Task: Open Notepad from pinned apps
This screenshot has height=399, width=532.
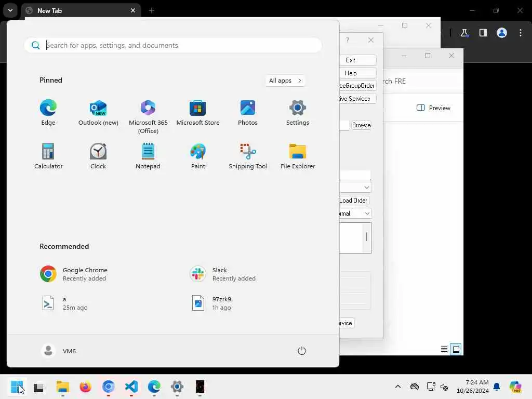Action: (x=148, y=156)
